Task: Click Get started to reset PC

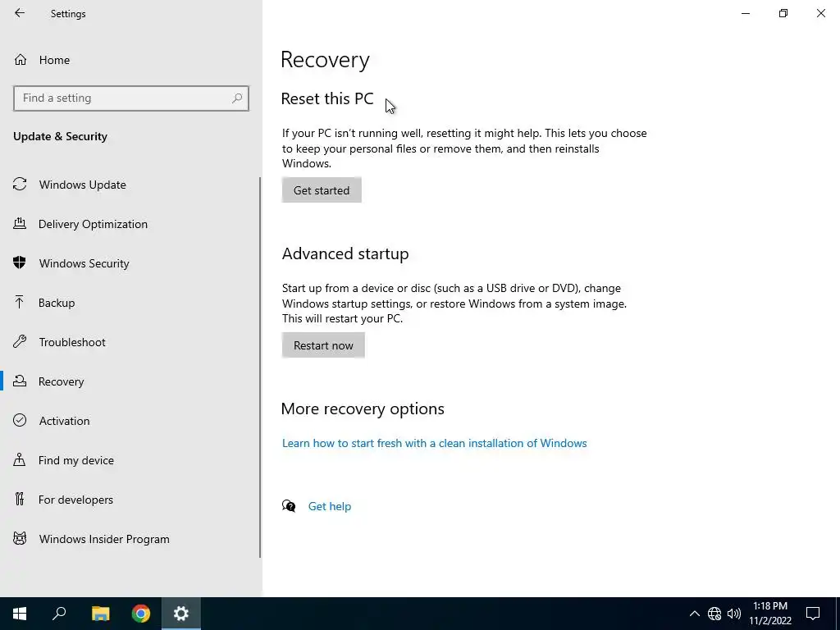Action: [x=322, y=190]
